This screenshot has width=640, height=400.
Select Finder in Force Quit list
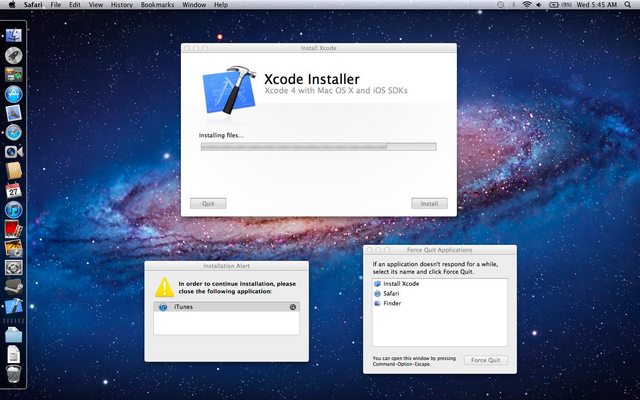point(440,303)
